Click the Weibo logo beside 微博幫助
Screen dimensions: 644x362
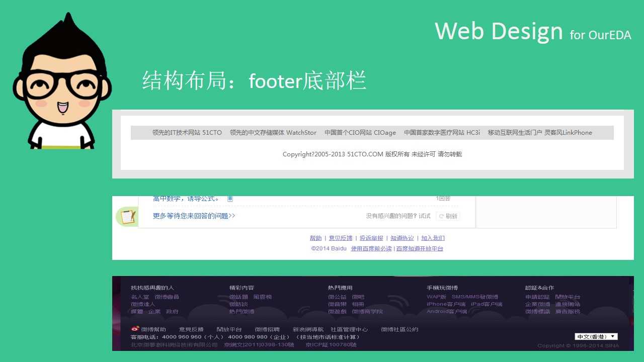pos(135,329)
